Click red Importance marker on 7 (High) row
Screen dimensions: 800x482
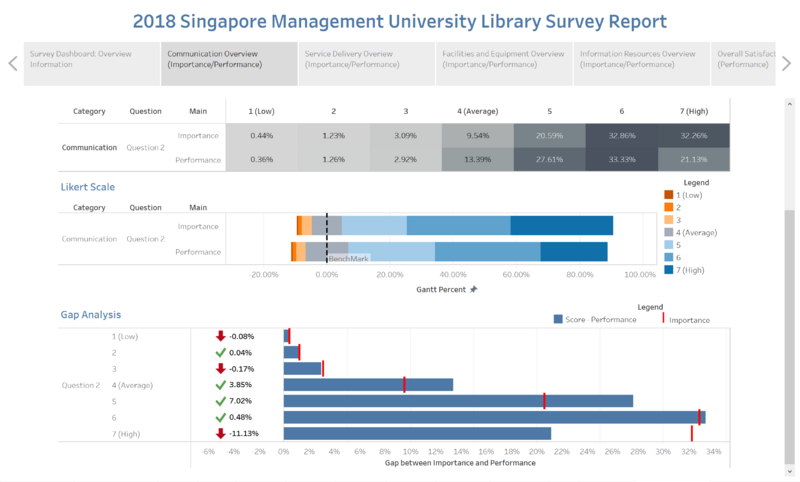click(692, 434)
